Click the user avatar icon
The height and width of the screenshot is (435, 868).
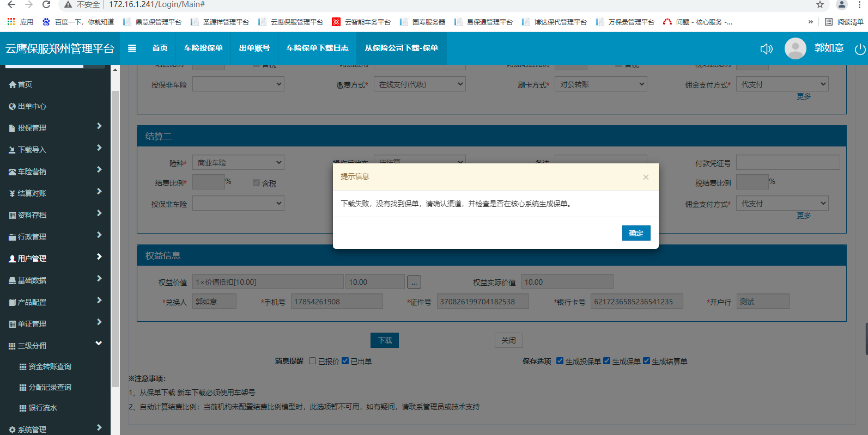[795, 48]
